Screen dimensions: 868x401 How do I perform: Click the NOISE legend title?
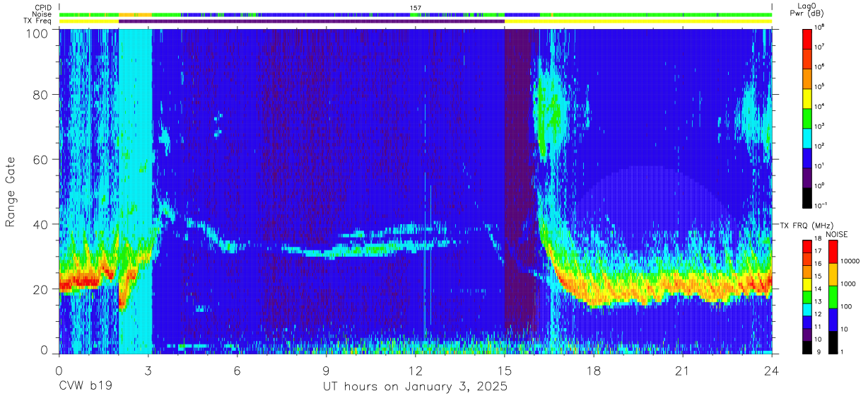(x=836, y=233)
